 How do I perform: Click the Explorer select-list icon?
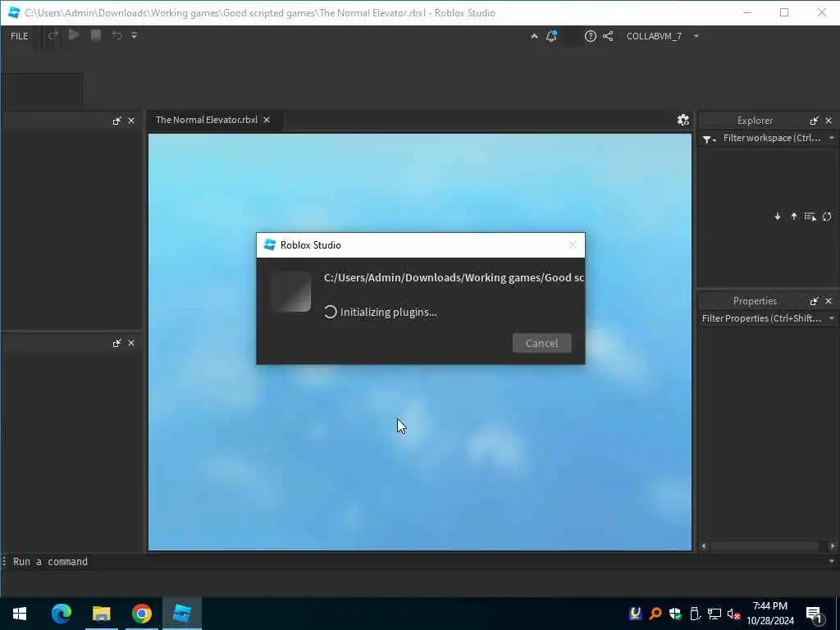click(x=810, y=217)
